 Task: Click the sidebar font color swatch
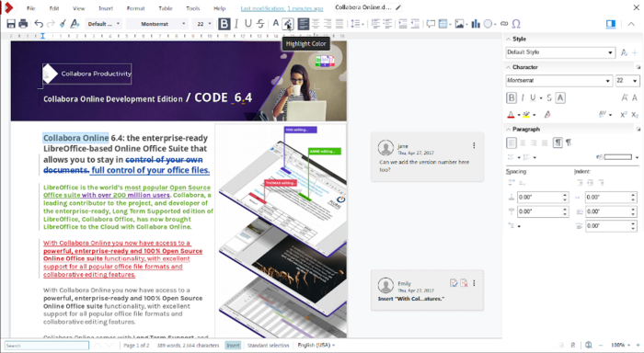point(511,115)
